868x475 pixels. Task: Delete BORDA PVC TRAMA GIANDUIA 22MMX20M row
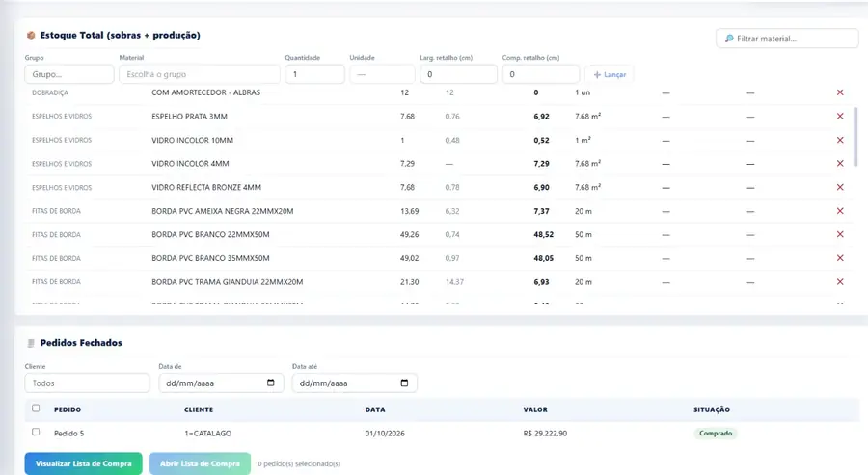[840, 282]
